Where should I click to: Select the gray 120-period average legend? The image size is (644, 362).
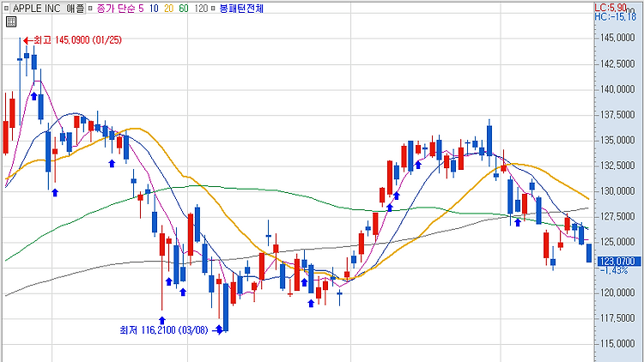201,9
